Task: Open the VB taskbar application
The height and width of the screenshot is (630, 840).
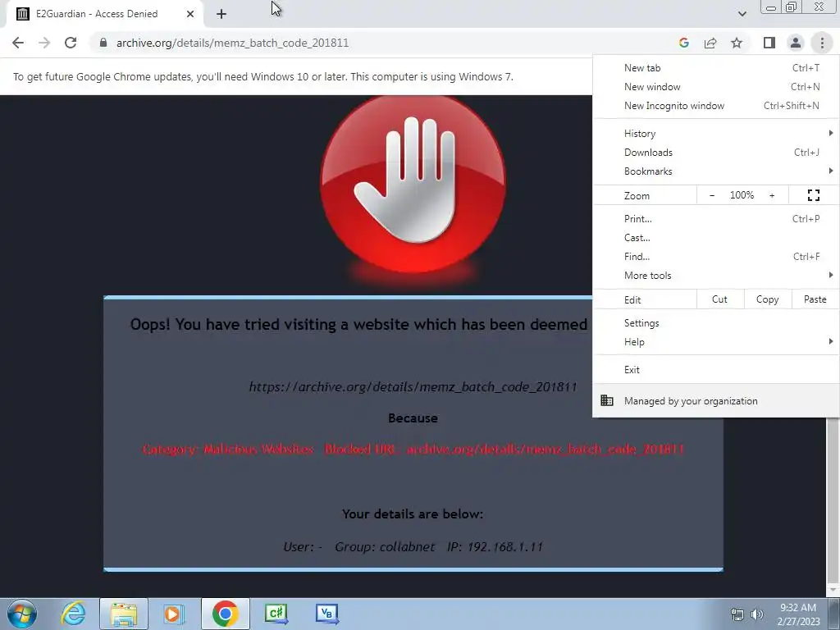Action: coord(326,614)
